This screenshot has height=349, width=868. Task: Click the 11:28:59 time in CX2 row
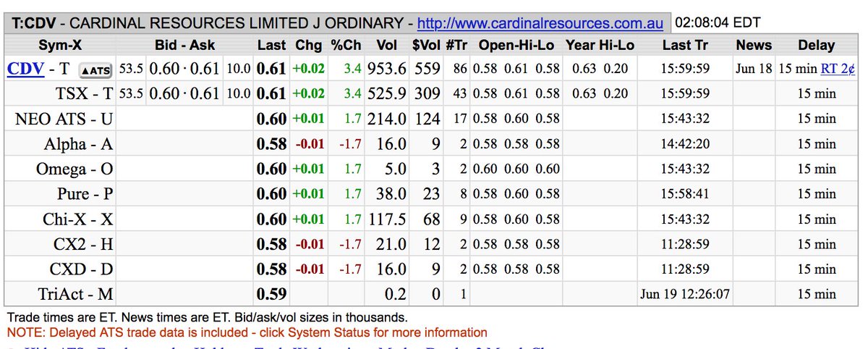point(685,245)
